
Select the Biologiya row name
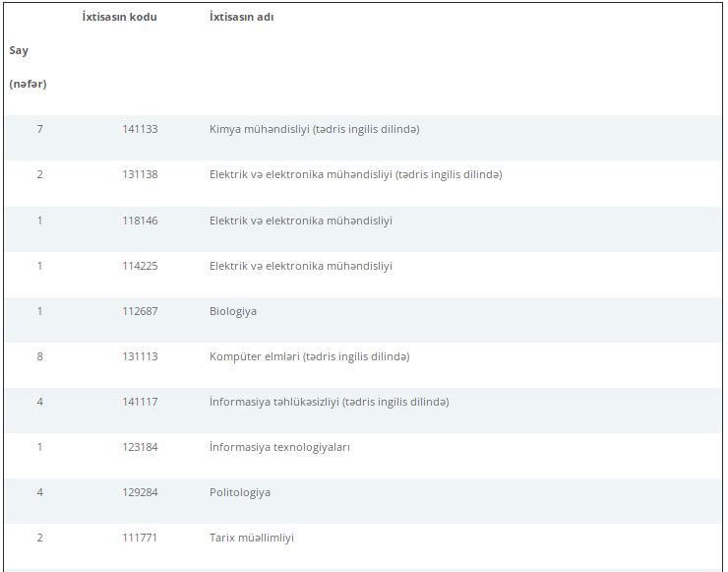(x=232, y=311)
